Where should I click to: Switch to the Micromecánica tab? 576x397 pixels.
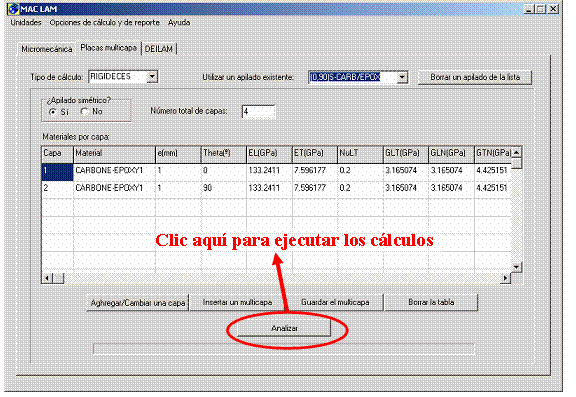[x=47, y=49]
